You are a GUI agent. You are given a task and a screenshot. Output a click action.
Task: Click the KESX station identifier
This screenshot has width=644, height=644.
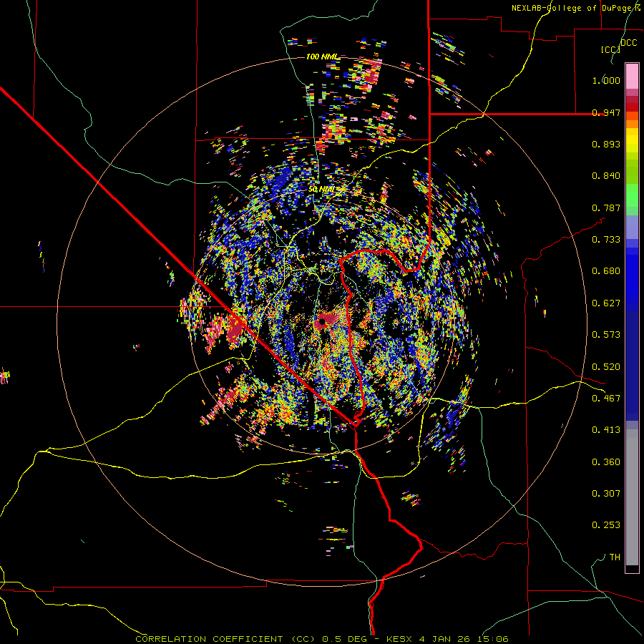click(399, 639)
